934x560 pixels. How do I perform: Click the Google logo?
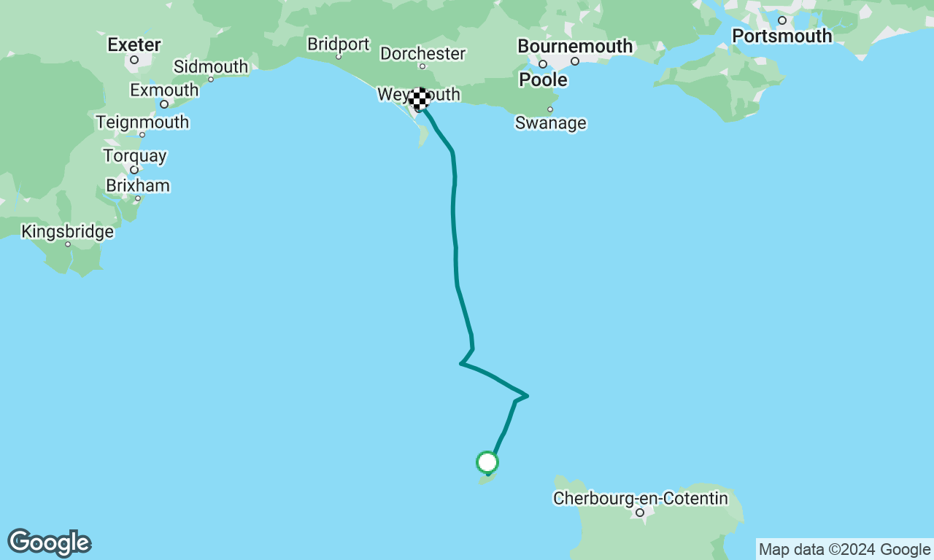49,543
